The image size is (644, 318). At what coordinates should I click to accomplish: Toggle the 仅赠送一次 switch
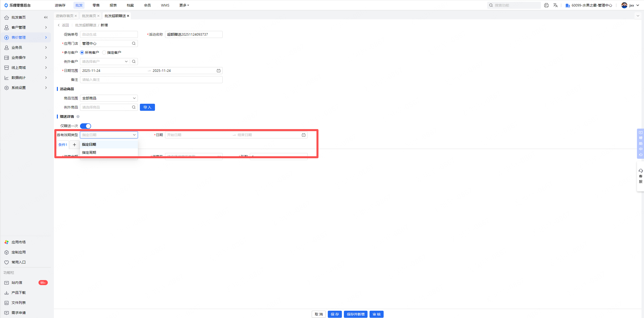coord(86,126)
